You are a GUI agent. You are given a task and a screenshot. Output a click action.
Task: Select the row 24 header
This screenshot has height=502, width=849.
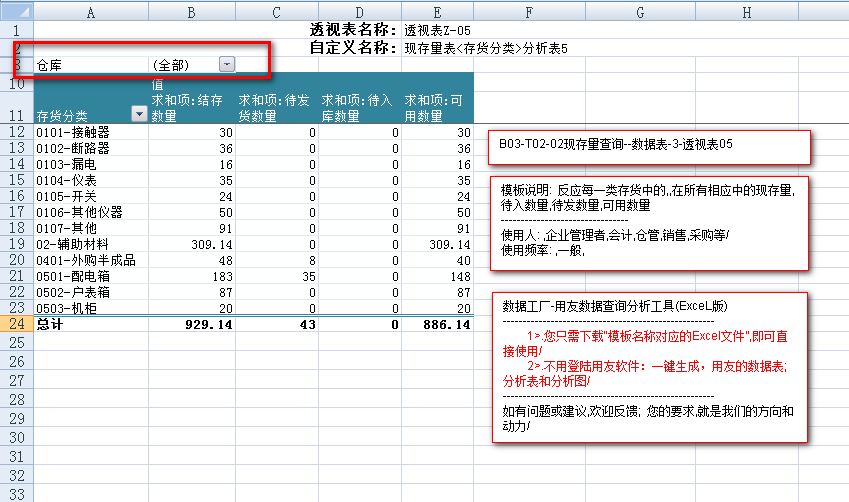coord(15,324)
